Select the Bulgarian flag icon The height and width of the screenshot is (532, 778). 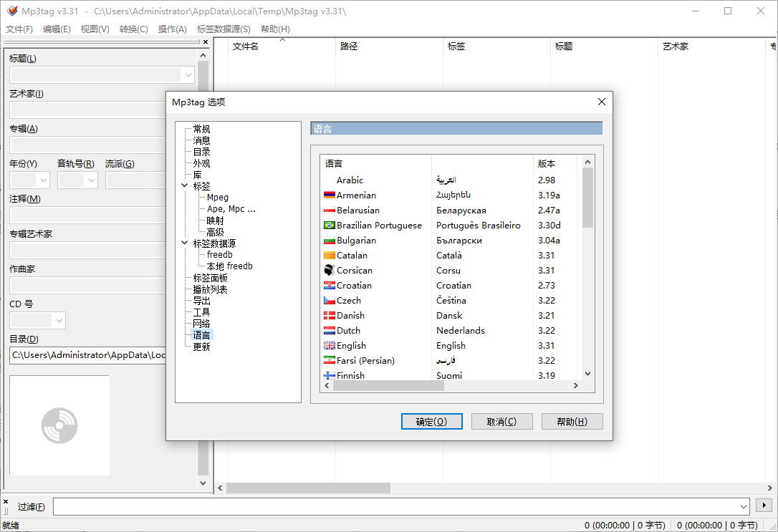tap(330, 240)
